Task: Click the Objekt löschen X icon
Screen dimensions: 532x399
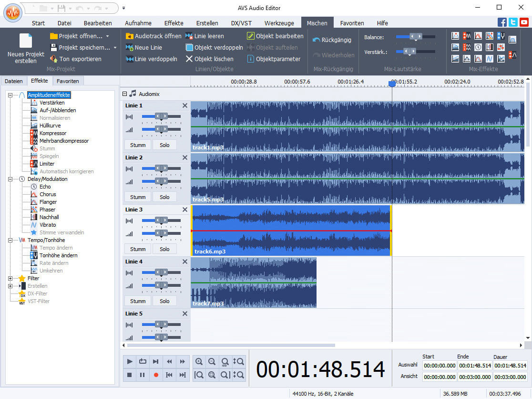Action: click(189, 59)
